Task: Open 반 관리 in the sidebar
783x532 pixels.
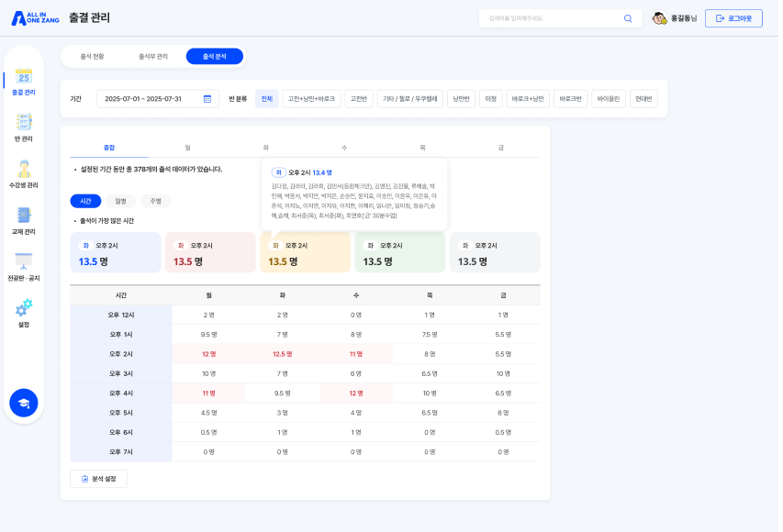Action: 24,127
